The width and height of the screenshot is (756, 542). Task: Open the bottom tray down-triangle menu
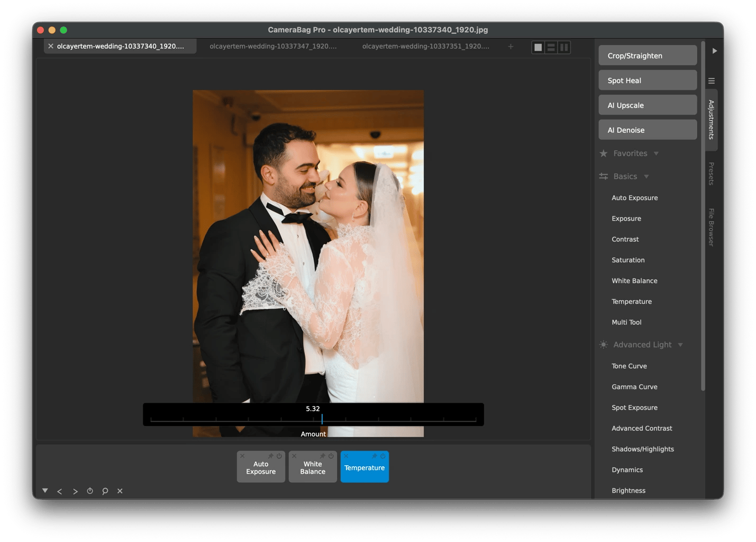point(45,491)
